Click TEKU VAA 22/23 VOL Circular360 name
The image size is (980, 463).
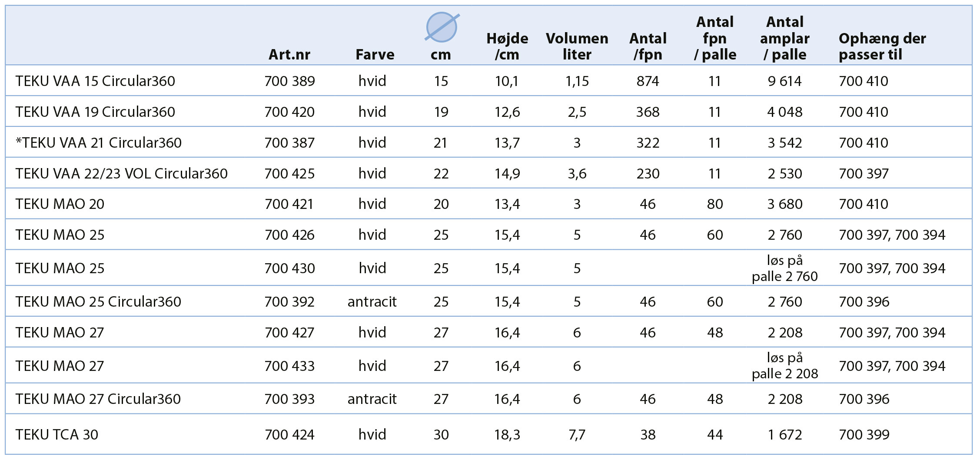[121, 174]
